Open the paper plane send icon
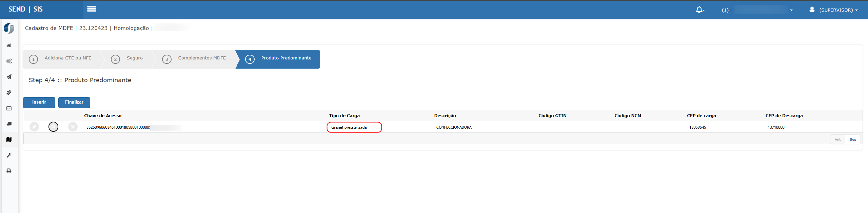The width and height of the screenshot is (868, 213). pos(9,77)
